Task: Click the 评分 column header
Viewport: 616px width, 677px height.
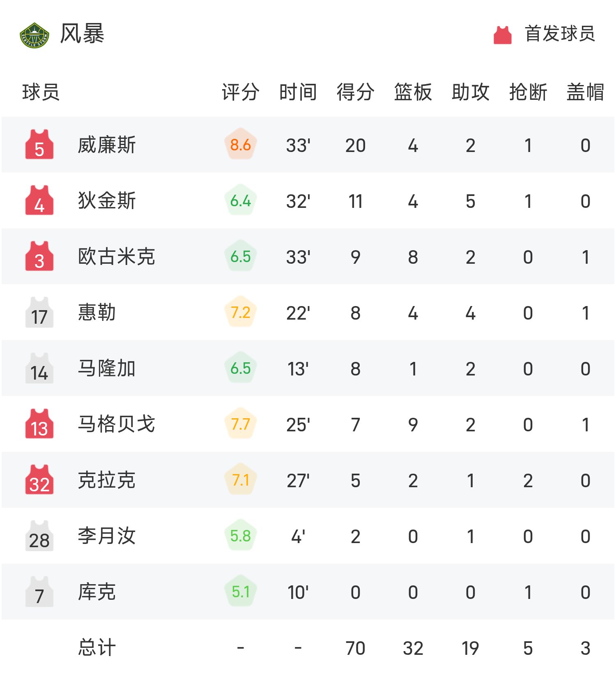Action: 241,92
